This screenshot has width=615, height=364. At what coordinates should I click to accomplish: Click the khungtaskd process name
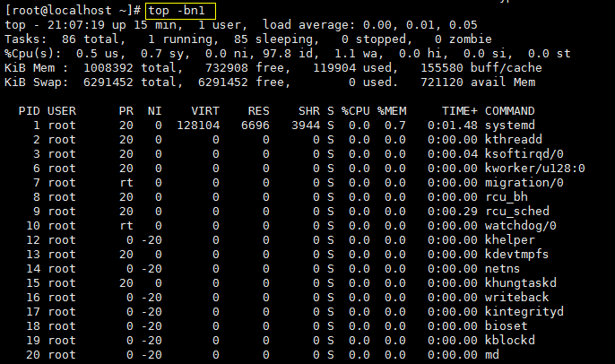tap(521, 283)
